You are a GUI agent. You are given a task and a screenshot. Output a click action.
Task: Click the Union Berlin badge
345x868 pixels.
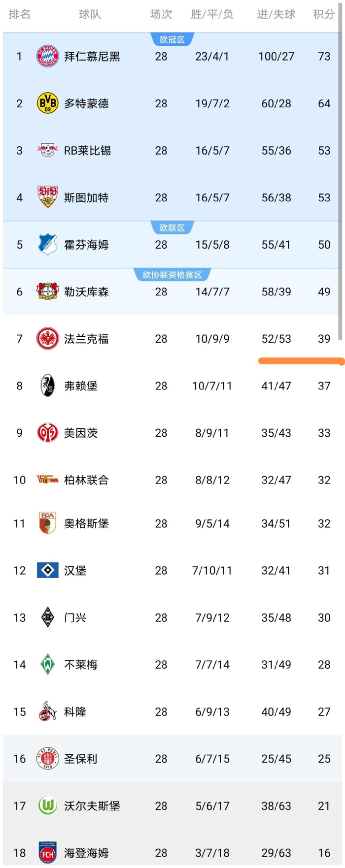(47, 480)
